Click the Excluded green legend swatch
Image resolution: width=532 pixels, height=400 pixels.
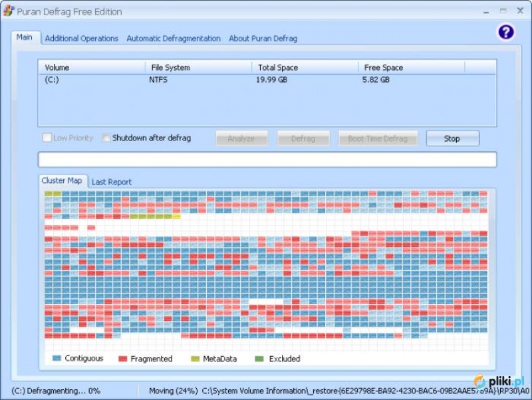(x=259, y=359)
